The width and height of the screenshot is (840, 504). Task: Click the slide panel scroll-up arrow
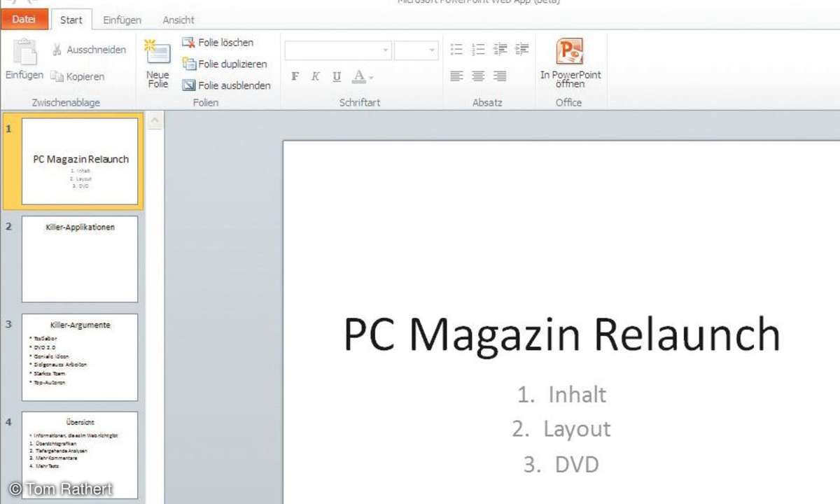point(155,121)
